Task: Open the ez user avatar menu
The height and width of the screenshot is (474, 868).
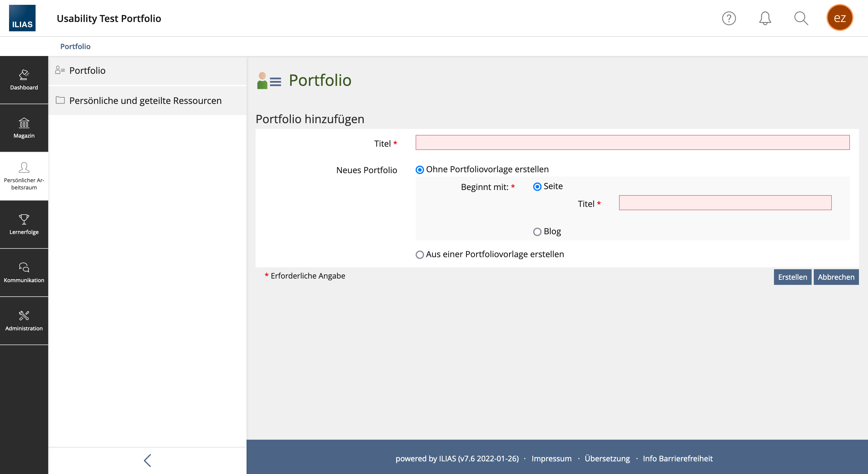Action: (x=839, y=17)
